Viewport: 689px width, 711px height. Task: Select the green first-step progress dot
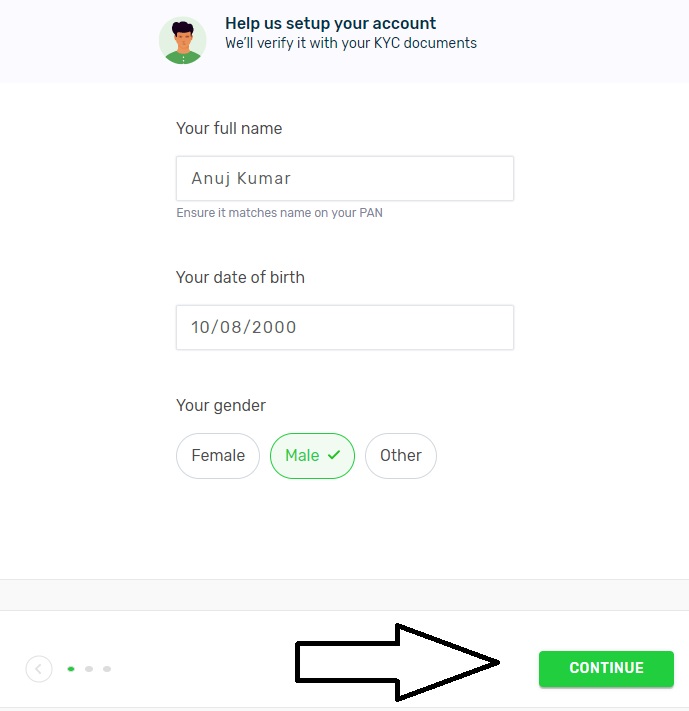[x=71, y=669]
